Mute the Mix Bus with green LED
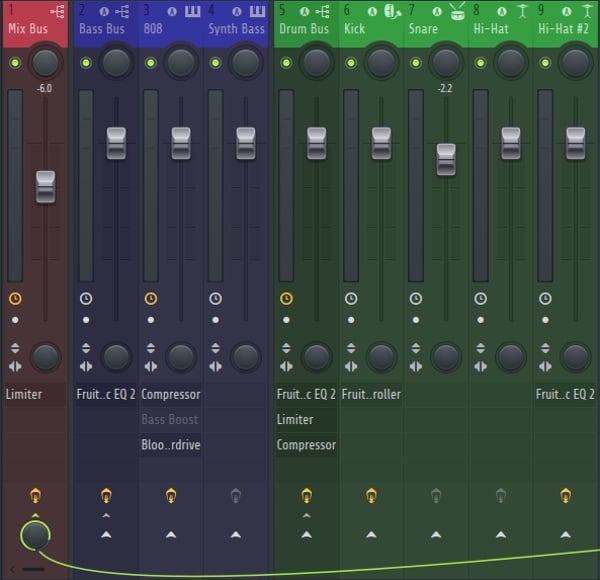The height and width of the screenshot is (580, 600). pyautogui.click(x=15, y=63)
